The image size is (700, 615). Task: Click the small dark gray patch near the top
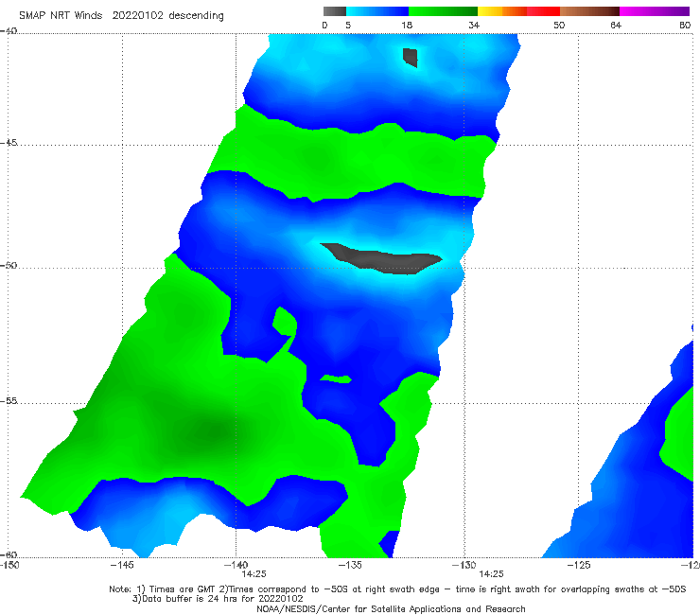411,57
